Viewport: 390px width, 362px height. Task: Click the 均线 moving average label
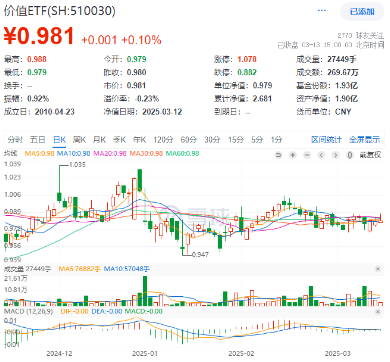[10, 154]
